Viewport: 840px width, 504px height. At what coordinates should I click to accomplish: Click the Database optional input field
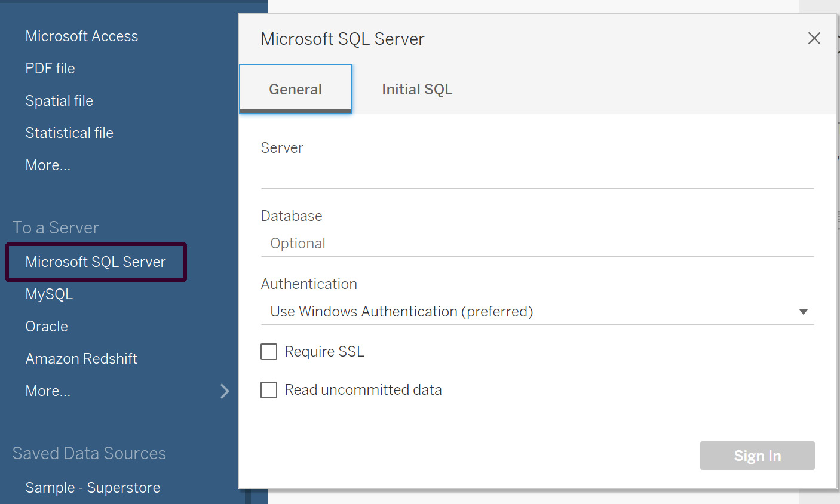(x=538, y=244)
